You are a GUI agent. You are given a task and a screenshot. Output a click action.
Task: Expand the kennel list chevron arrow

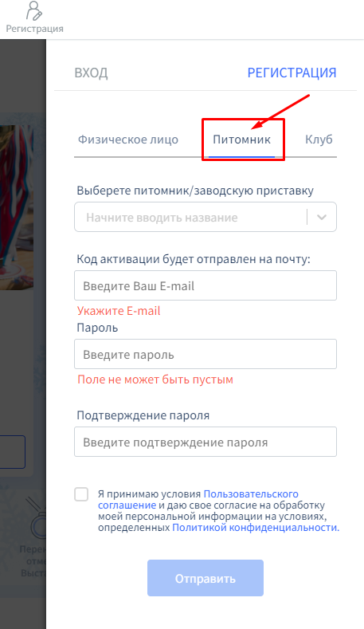(x=322, y=218)
